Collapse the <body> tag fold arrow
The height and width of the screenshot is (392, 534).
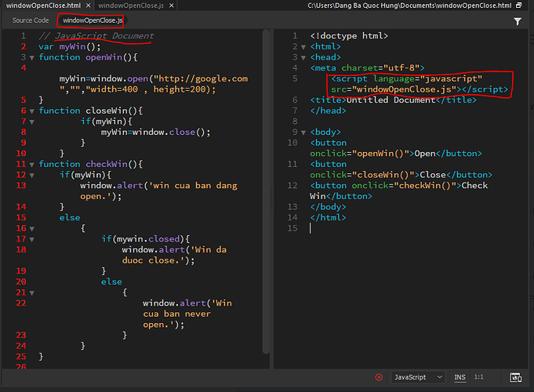point(303,132)
